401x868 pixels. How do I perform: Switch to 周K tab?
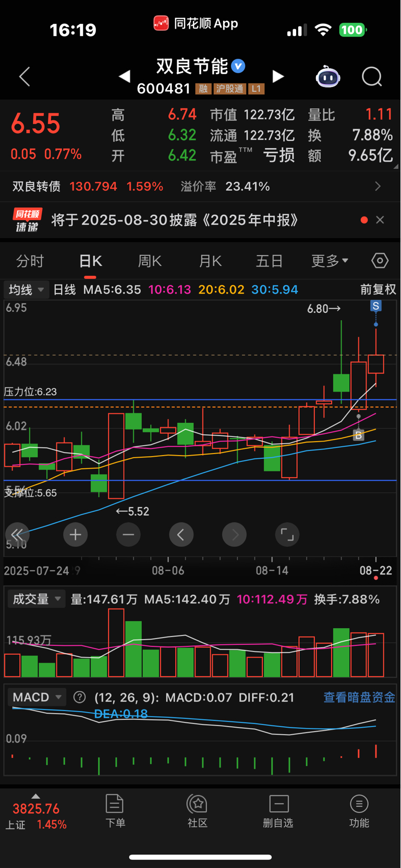(x=150, y=261)
